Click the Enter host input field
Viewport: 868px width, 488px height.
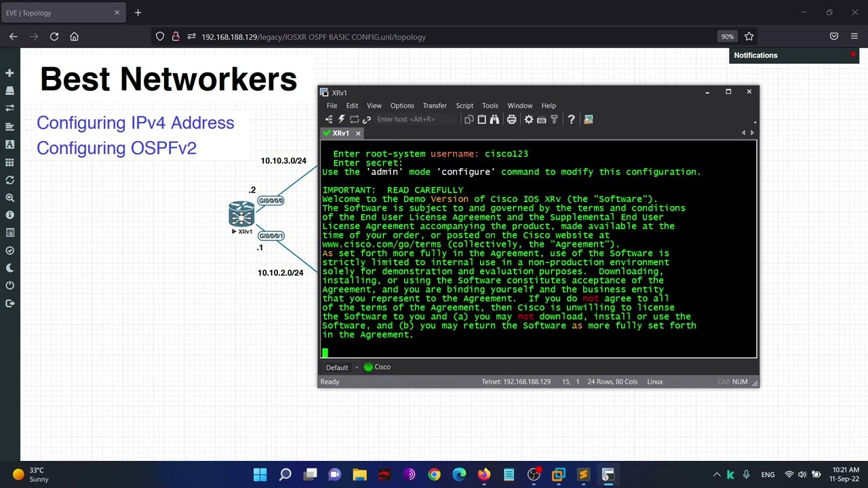pos(415,119)
